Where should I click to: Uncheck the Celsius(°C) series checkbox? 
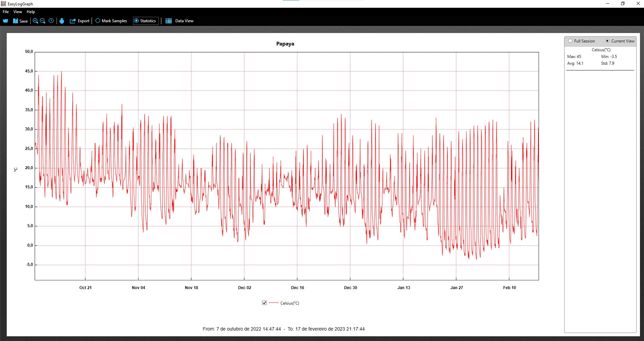264,303
